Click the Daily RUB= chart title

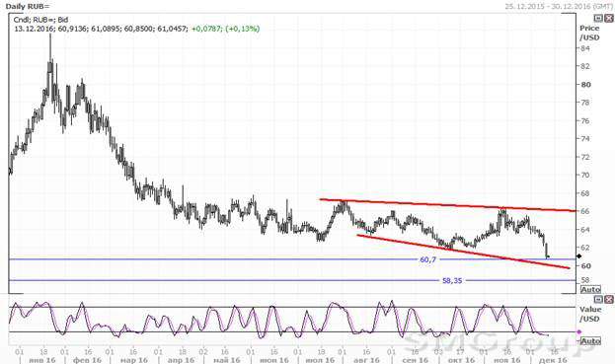(x=28, y=6)
